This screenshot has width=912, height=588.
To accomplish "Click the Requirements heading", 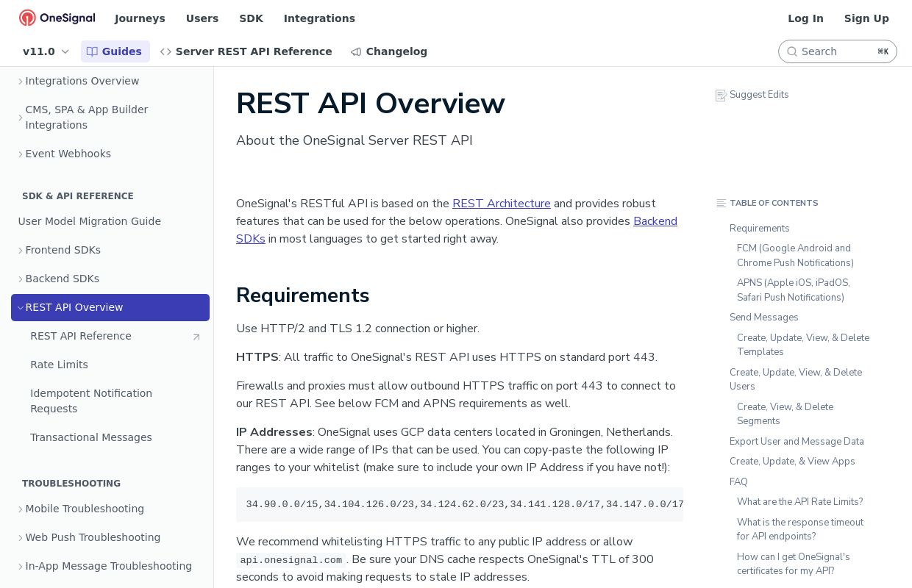I will [302, 295].
